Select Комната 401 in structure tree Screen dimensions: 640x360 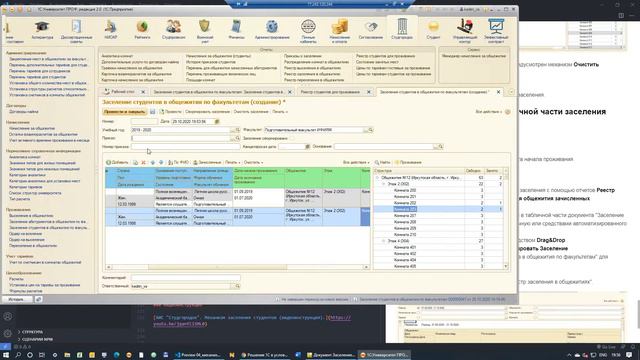pyautogui.click(x=405, y=247)
